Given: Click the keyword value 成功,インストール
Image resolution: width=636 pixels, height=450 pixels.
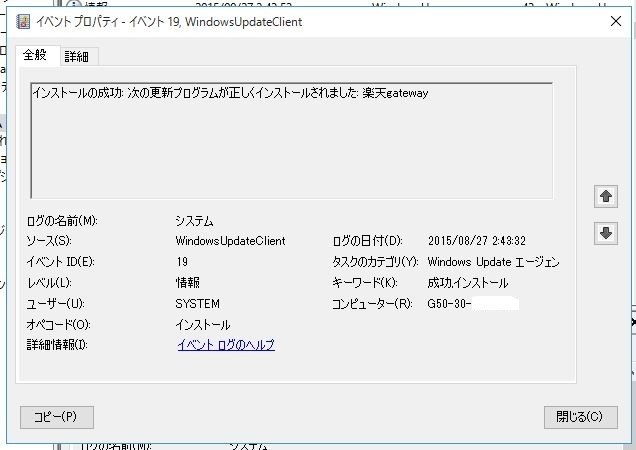Looking at the screenshot, I should pyautogui.click(x=468, y=283).
